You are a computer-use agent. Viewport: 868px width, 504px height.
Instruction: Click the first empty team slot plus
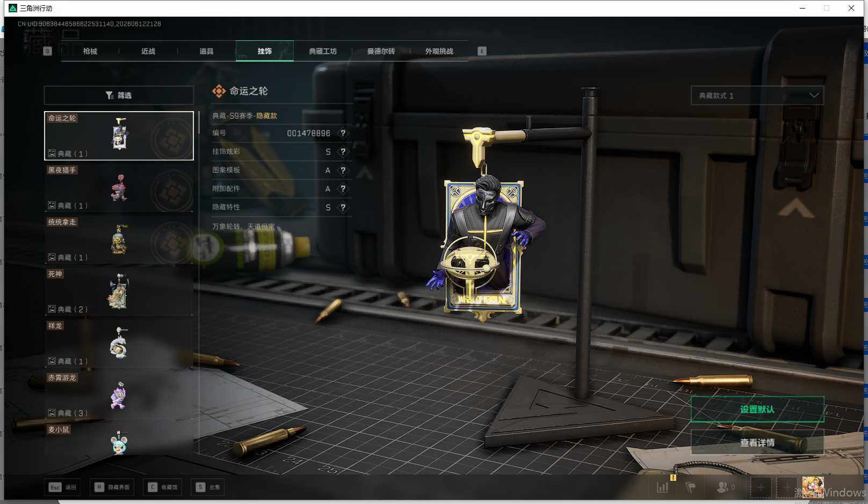click(761, 487)
